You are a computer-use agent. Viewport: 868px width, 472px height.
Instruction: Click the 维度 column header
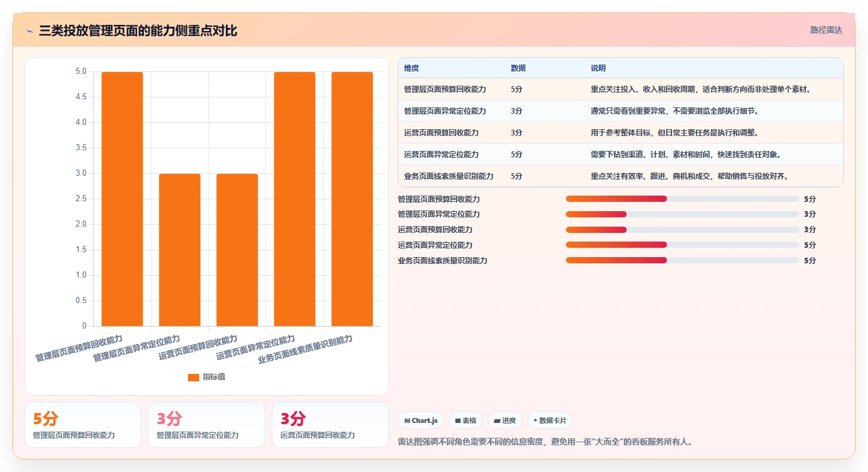pos(411,68)
